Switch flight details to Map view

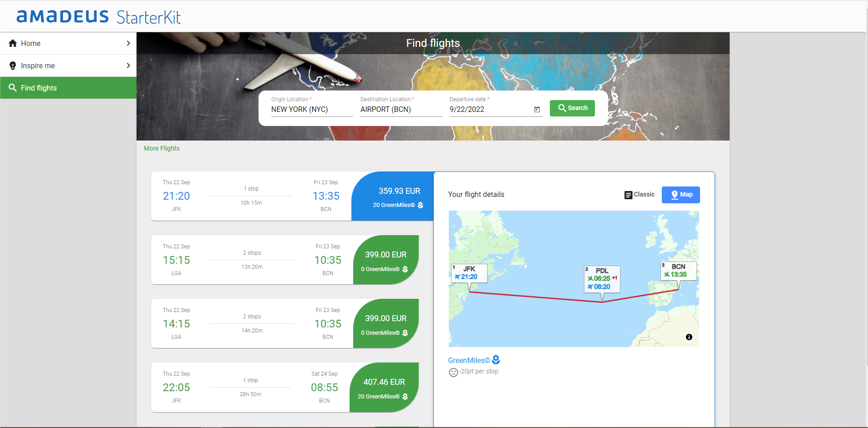[681, 195]
